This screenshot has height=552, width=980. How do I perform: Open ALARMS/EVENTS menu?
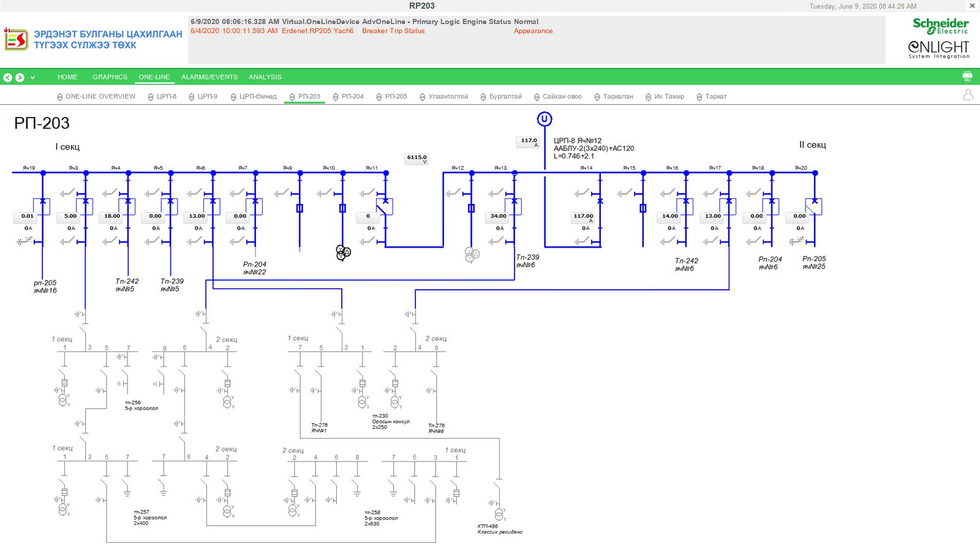coord(209,77)
